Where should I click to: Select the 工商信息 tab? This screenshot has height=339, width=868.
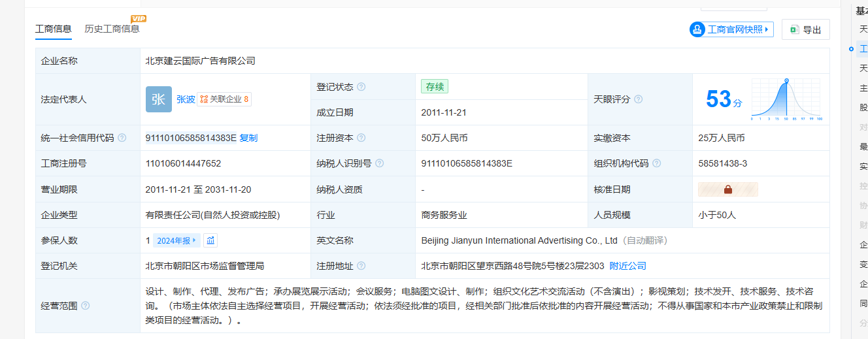pos(54,29)
